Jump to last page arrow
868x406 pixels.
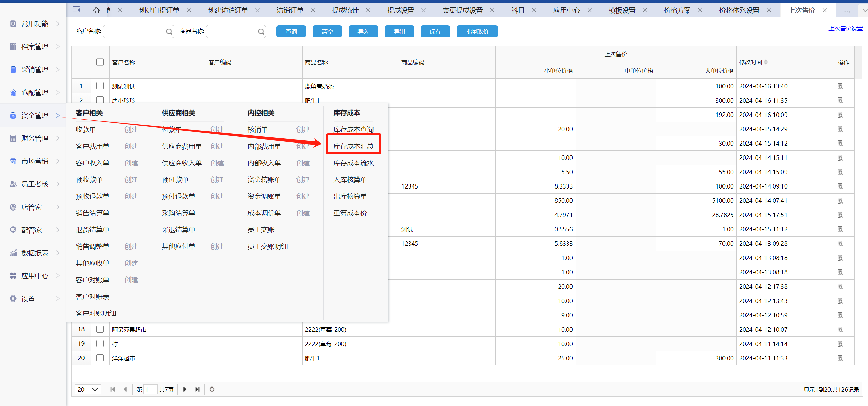(197, 389)
